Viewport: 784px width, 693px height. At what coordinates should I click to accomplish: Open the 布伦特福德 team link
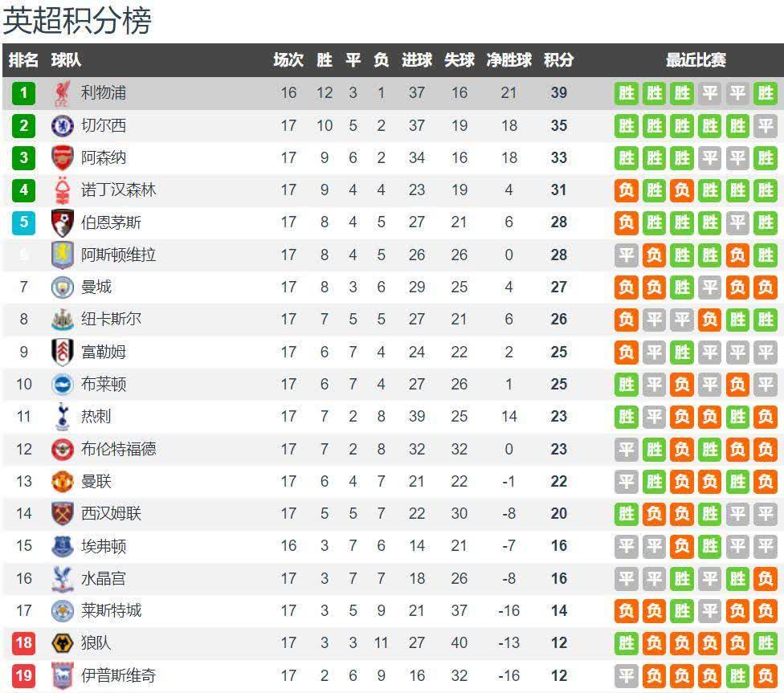(x=118, y=449)
